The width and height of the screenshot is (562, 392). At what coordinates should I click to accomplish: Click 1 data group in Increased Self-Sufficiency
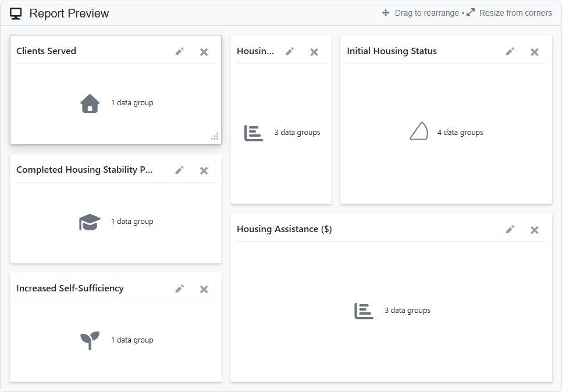pos(132,340)
